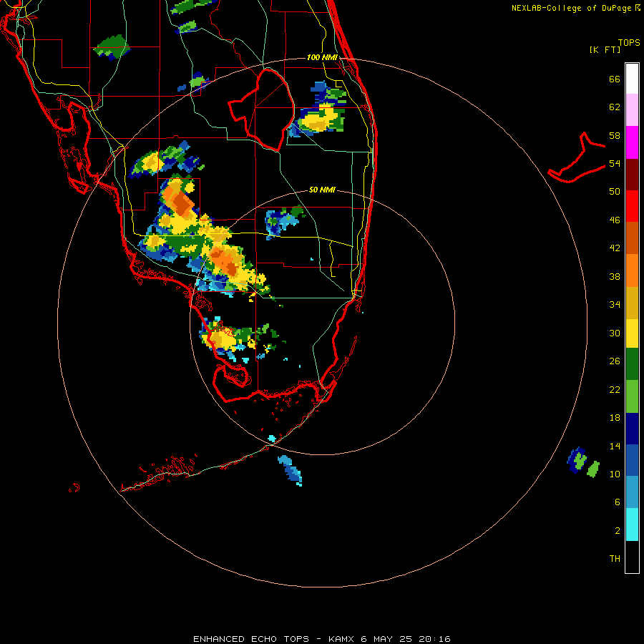Screen dimensions: 644x644
Task: Click the 20:16 time stamp
Action: (x=434, y=639)
